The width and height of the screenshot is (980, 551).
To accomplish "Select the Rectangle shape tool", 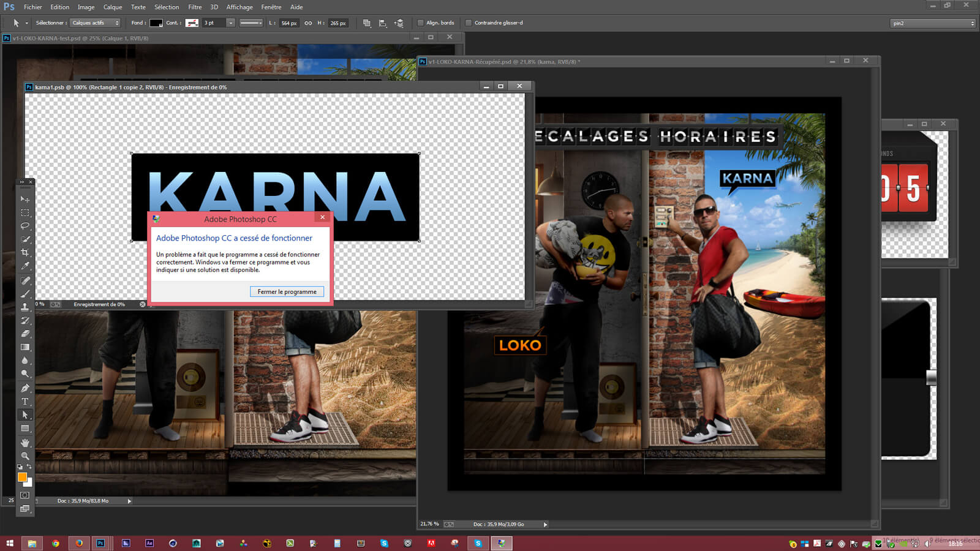I will (x=25, y=429).
